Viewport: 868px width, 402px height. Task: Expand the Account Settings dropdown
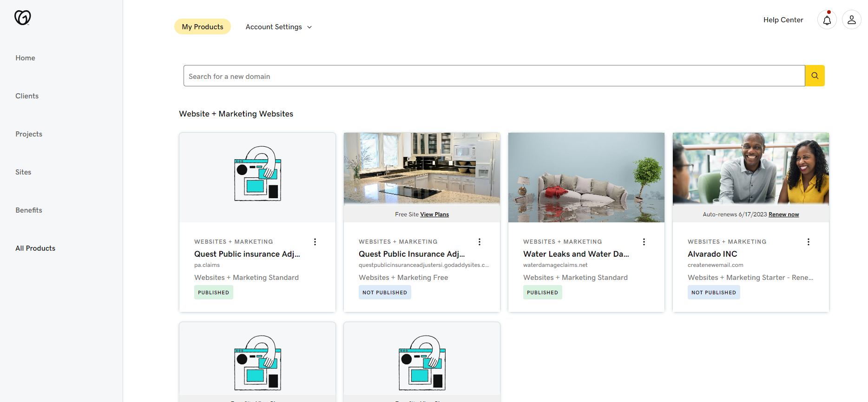coord(279,27)
